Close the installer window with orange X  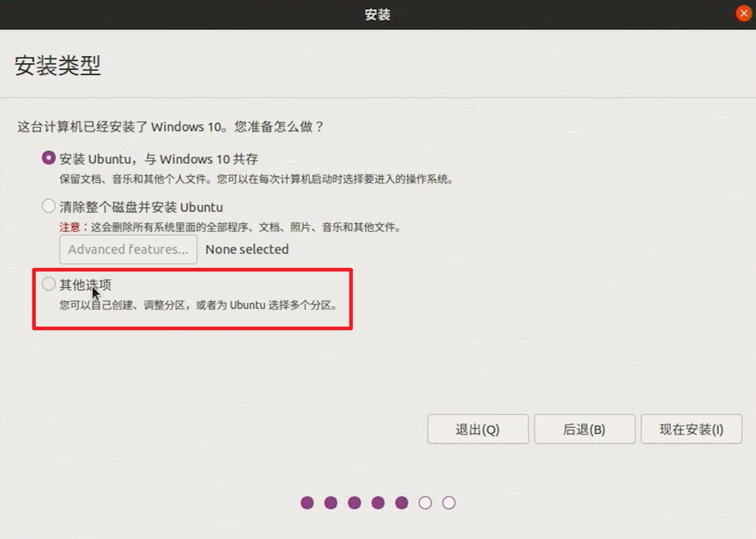click(x=744, y=13)
